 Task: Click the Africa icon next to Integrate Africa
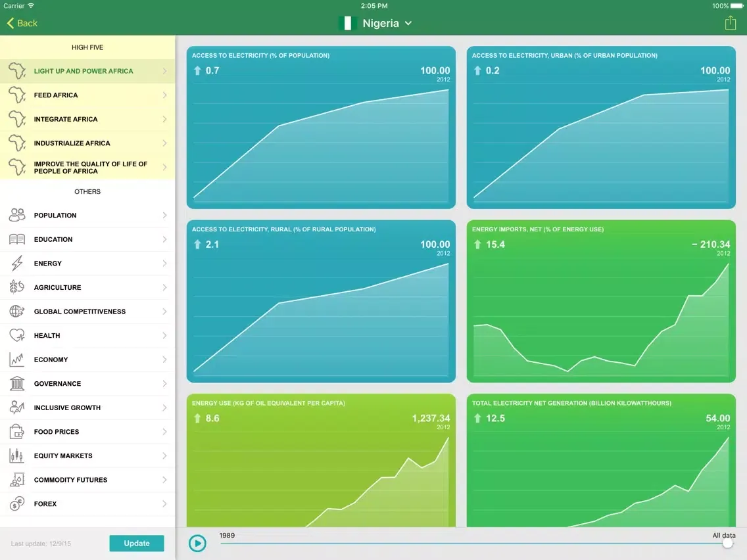(x=17, y=119)
